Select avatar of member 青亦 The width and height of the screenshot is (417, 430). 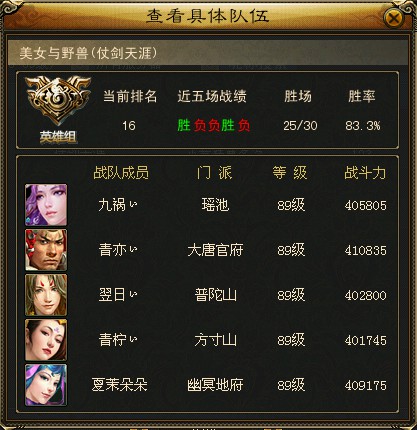click(46, 250)
